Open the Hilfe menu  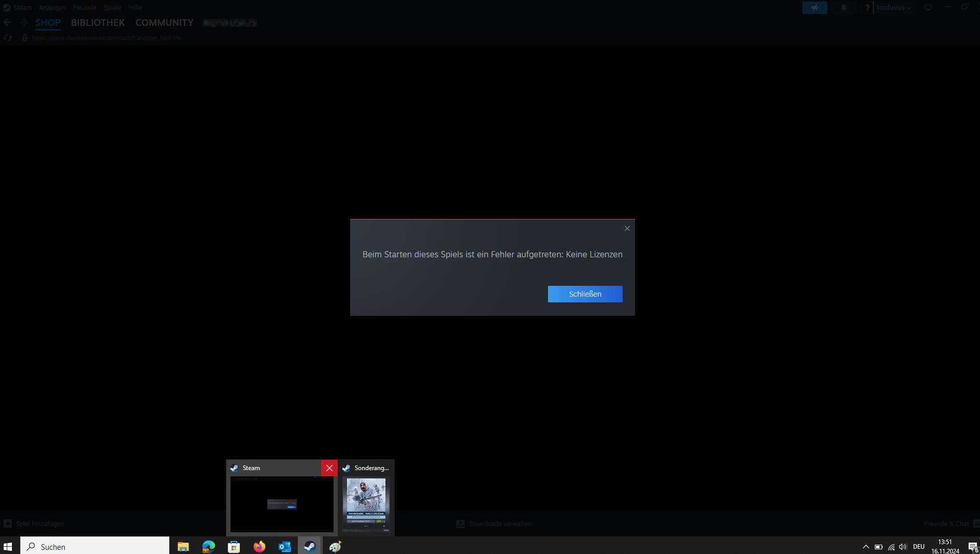pos(135,8)
